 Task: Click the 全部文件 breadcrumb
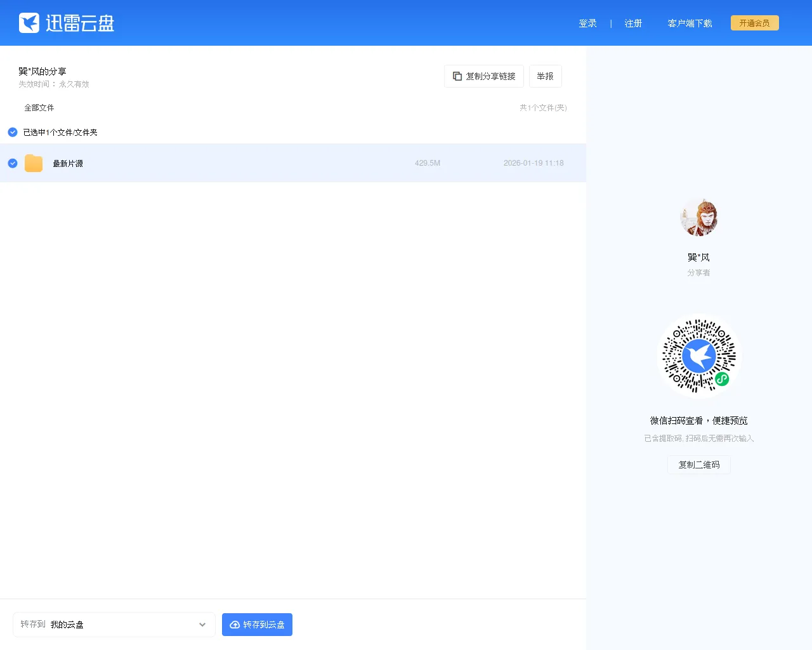pyautogui.click(x=39, y=107)
